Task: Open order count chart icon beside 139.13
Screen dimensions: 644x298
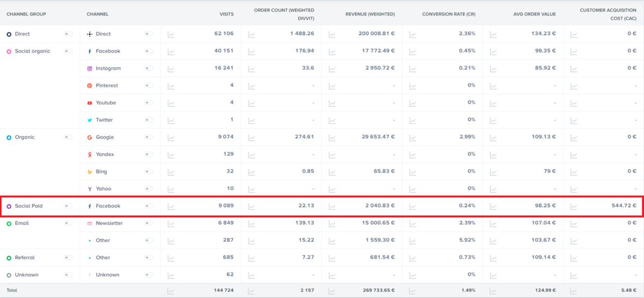Action: tap(252, 223)
